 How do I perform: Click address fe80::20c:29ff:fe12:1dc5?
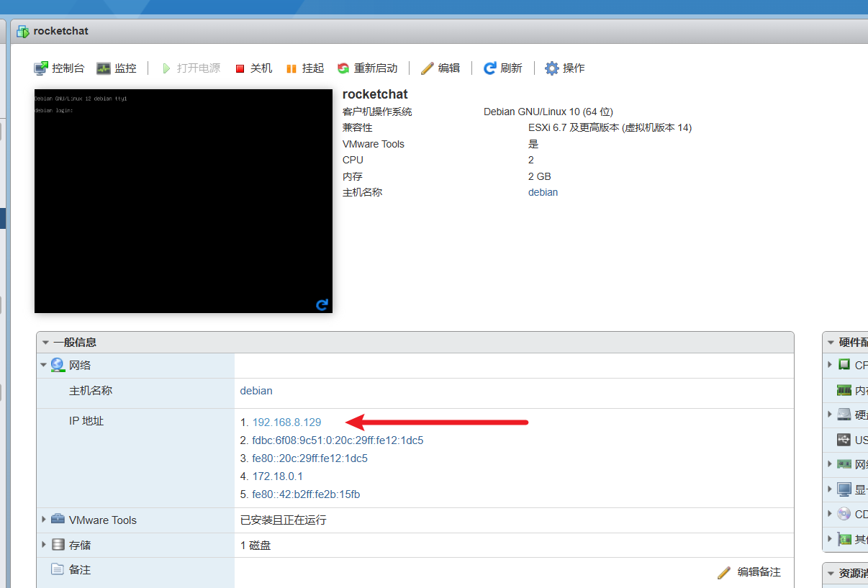coord(309,458)
